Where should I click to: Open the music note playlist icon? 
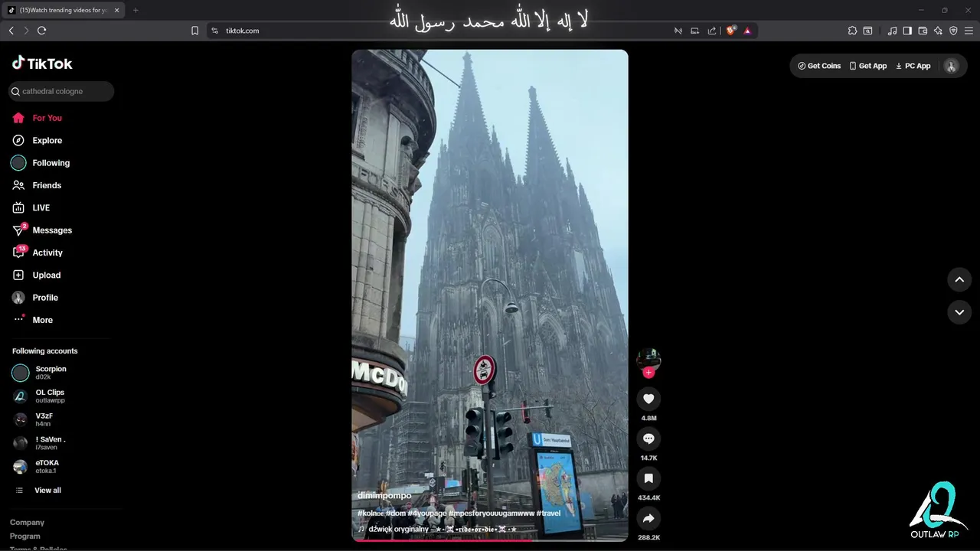click(x=892, y=31)
